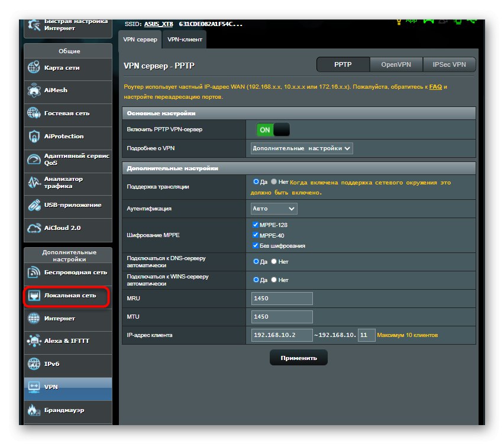Select the IPSec VPN server type tab
The image size is (504, 444).
click(x=449, y=64)
